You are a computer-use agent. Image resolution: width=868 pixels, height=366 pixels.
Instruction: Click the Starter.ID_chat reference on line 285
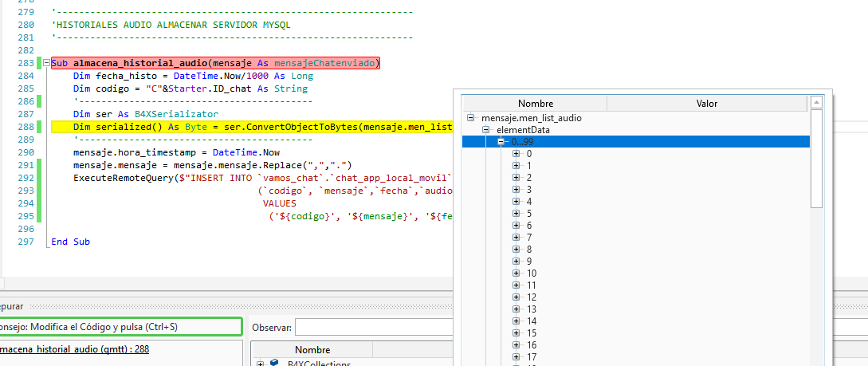[210, 89]
